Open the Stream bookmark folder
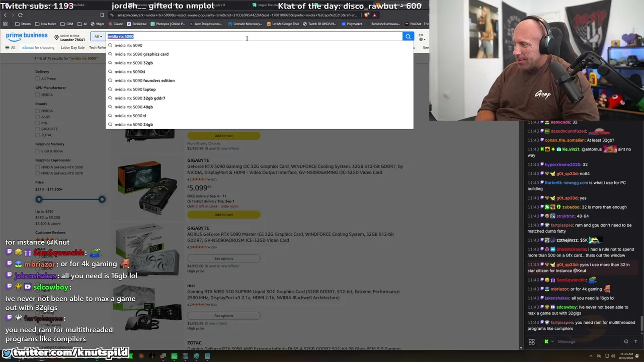The image size is (644, 362). coord(23,24)
